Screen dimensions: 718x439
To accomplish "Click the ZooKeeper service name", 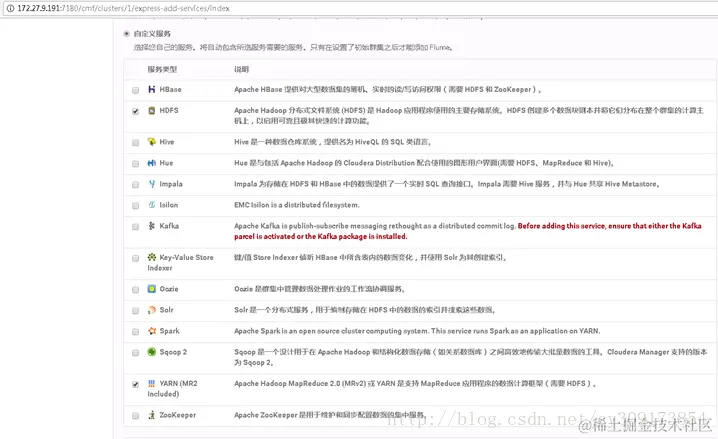I will 178,415.
